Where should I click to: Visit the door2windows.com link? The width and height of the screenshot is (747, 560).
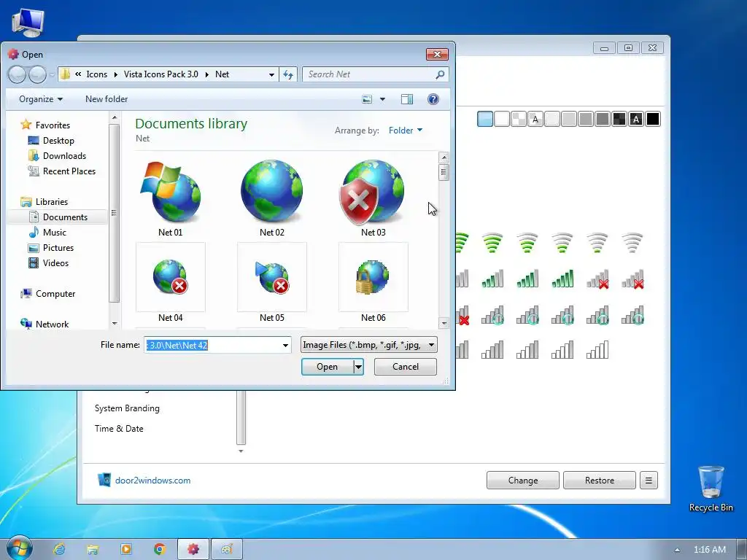152,481
